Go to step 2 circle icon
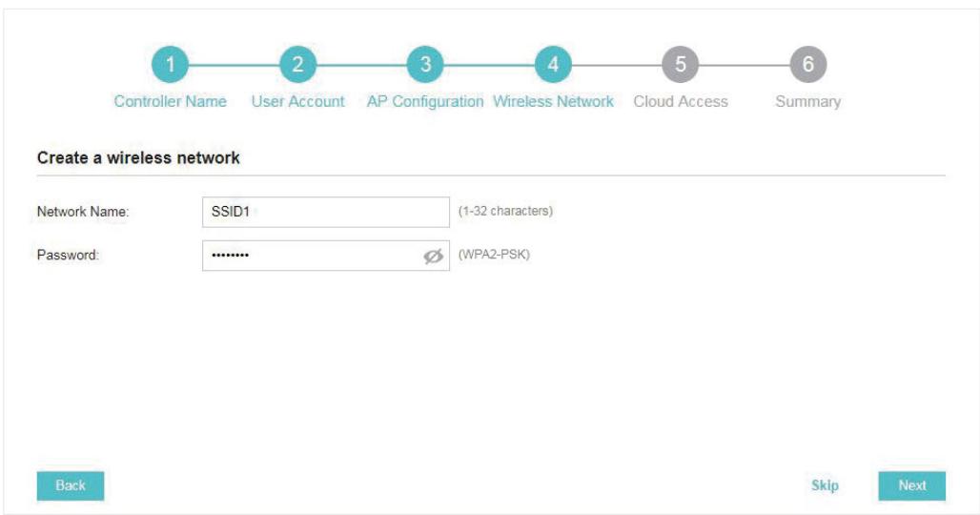The height and width of the screenshot is (515, 980). [298, 65]
